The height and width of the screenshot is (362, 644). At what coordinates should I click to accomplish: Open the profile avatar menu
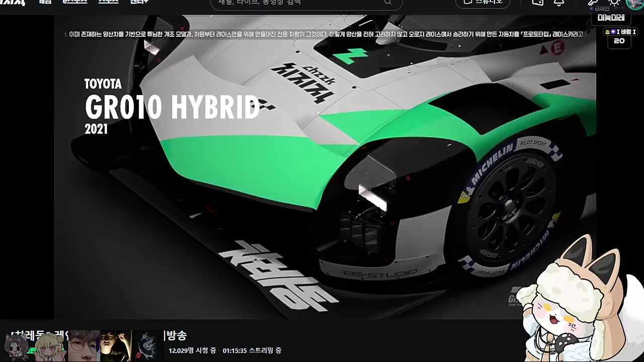tap(635, 3)
